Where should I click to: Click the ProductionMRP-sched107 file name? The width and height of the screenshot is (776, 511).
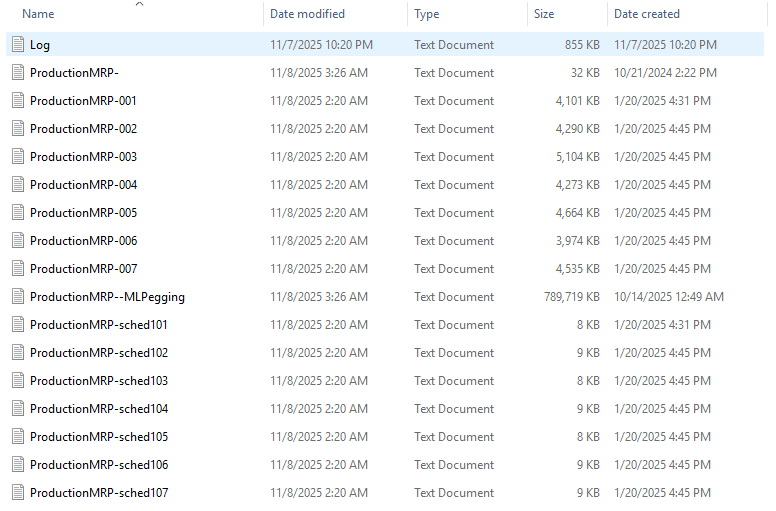point(99,493)
